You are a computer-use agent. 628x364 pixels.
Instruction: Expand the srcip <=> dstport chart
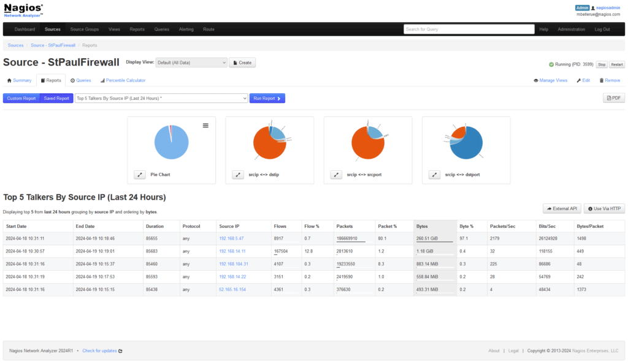434,175
